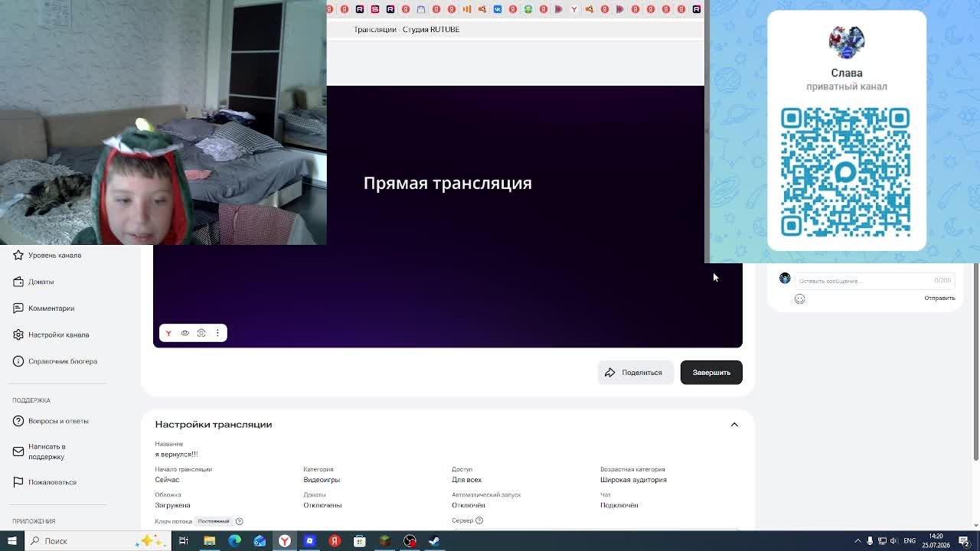Open network settings from the system tray
Screen dimensions: 980x551
pyautogui.click(x=882, y=541)
